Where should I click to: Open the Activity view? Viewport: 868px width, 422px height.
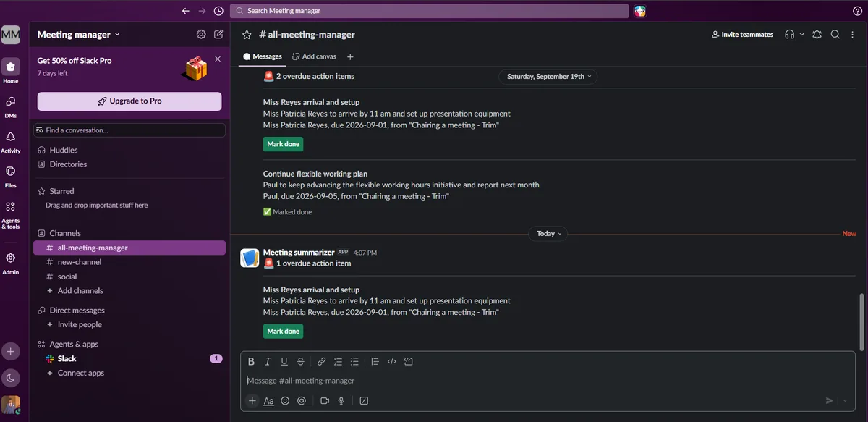pos(10,140)
